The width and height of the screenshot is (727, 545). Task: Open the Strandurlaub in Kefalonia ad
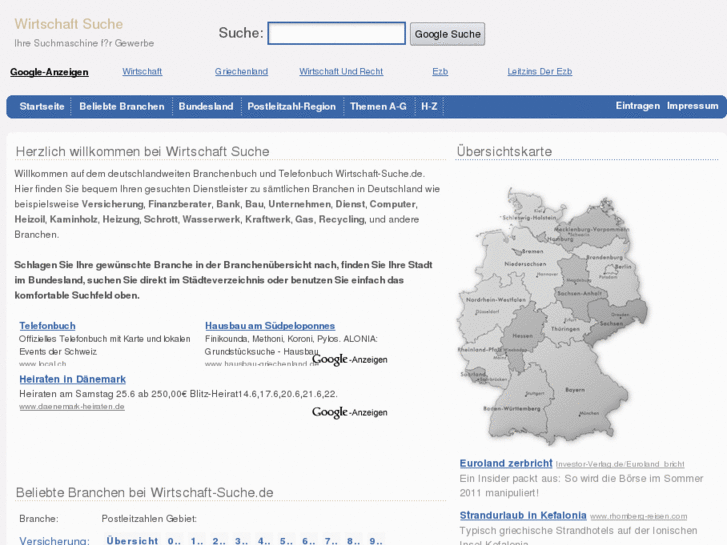coord(523,515)
